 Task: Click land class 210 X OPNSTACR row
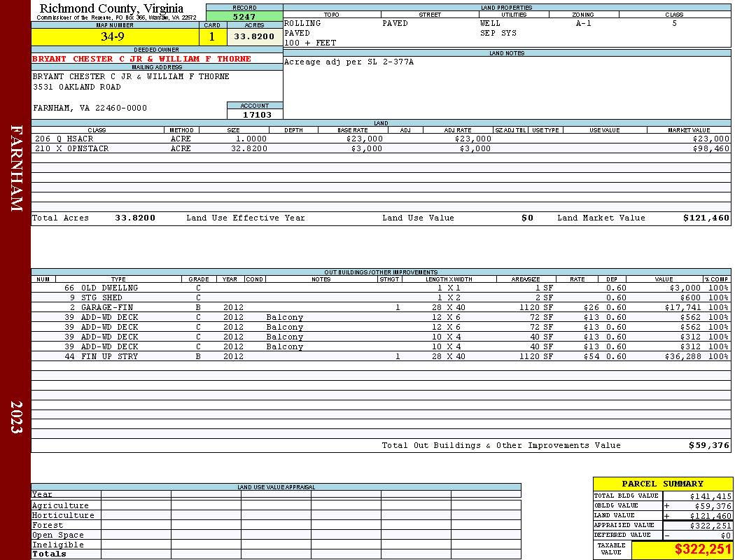[x=381, y=148]
